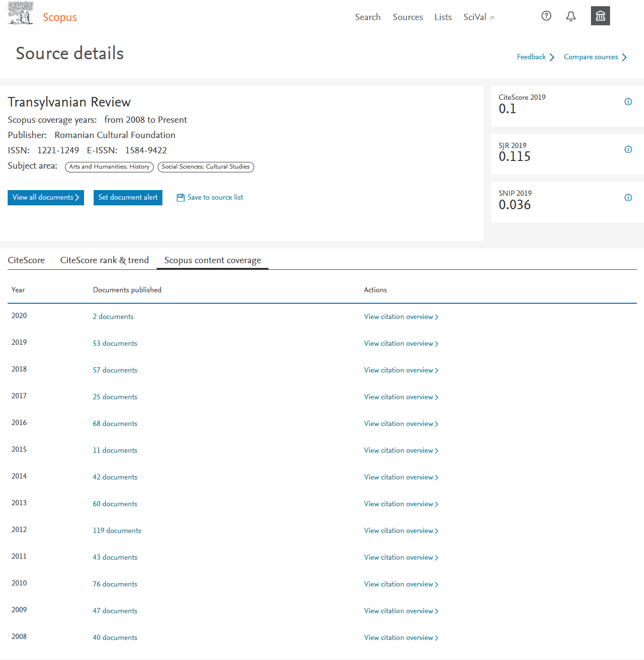Viewport: 644px width, 660px height.
Task: Click the institution building icon
Action: 600,16
